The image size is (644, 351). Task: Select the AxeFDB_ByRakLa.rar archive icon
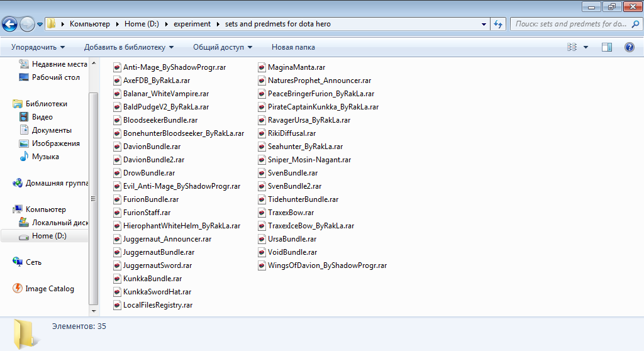click(x=117, y=81)
